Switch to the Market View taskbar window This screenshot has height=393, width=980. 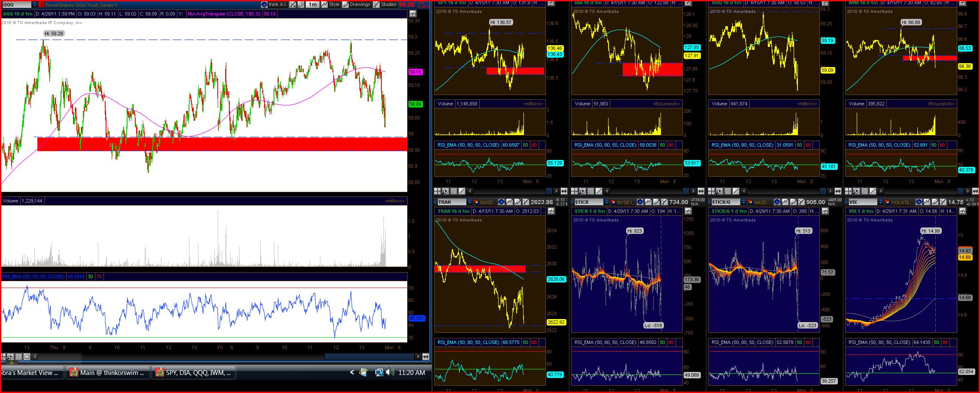32,373
